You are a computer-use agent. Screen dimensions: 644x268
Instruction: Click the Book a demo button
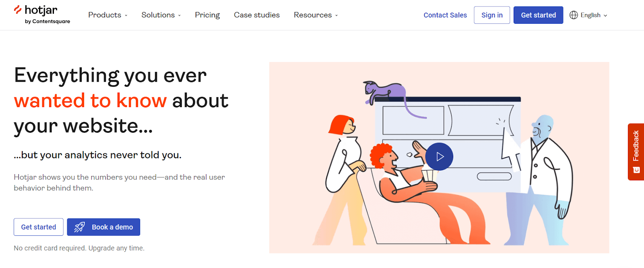coord(103,227)
